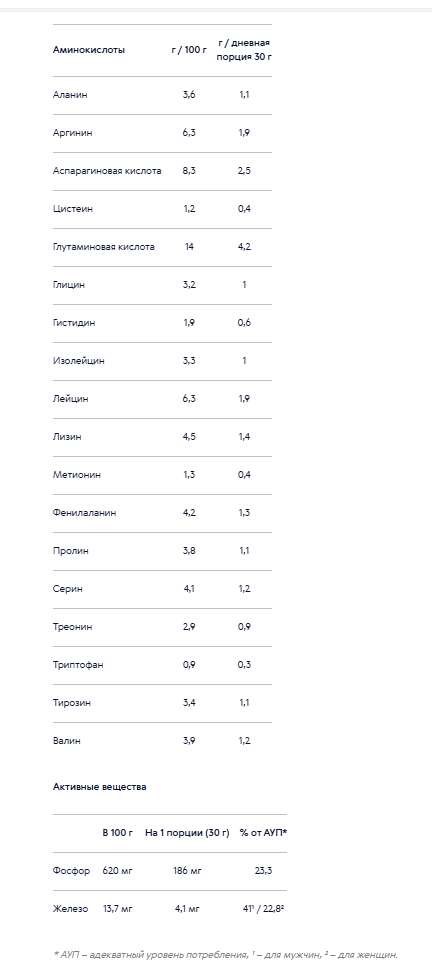Select the Железо row label
The height and width of the screenshot is (968, 432).
70,909
